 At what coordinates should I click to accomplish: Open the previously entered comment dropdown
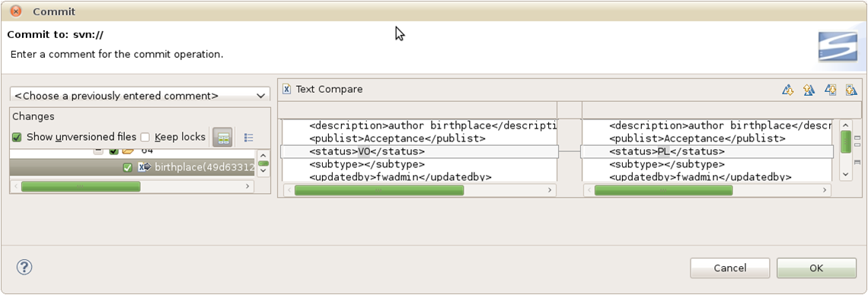pyautogui.click(x=140, y=96)
